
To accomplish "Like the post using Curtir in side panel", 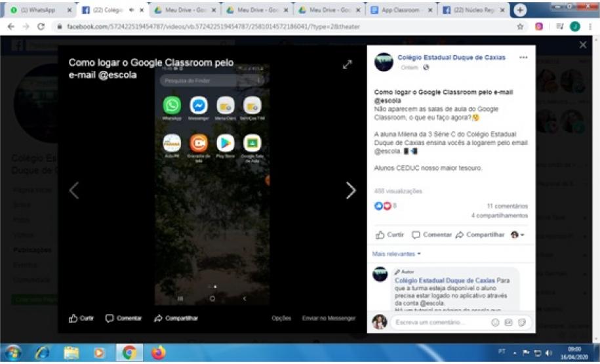I will click(390, 234).
